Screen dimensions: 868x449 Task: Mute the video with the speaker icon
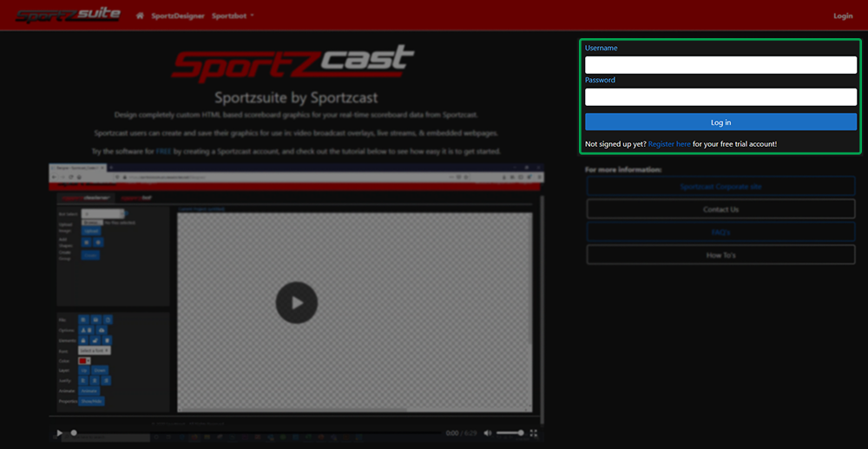pyautogui.click(x=487, y=433)
